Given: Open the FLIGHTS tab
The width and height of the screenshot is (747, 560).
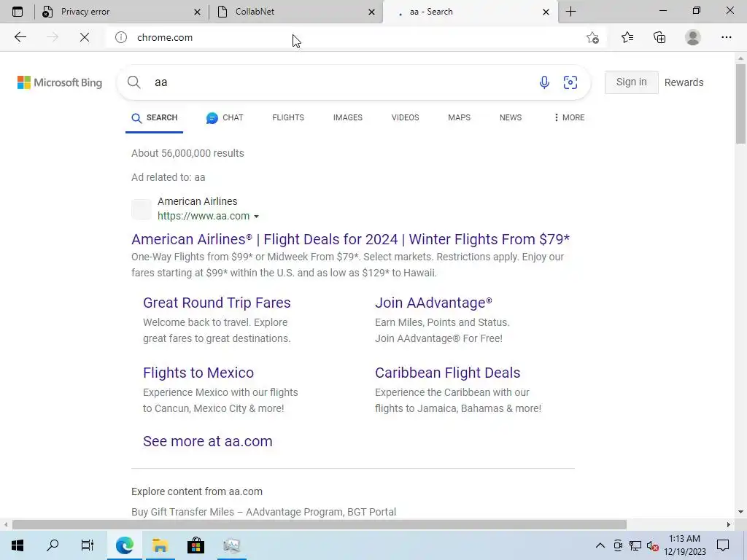Looking at the screenshot, I should click(x=288, y=117).
